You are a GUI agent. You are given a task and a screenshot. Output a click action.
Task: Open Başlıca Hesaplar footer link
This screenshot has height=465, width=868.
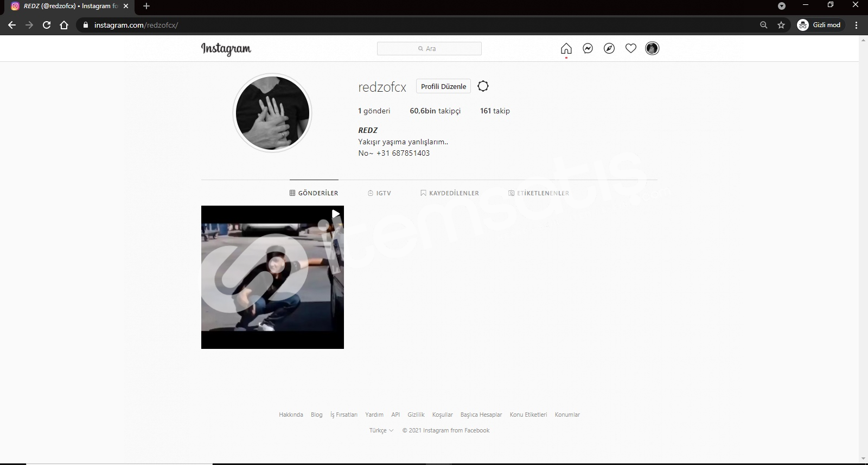[481, 415]
